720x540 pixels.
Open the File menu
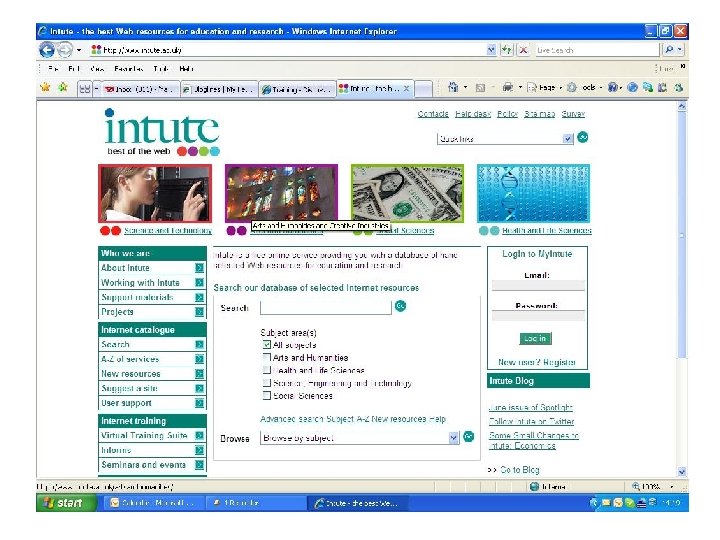53,69
